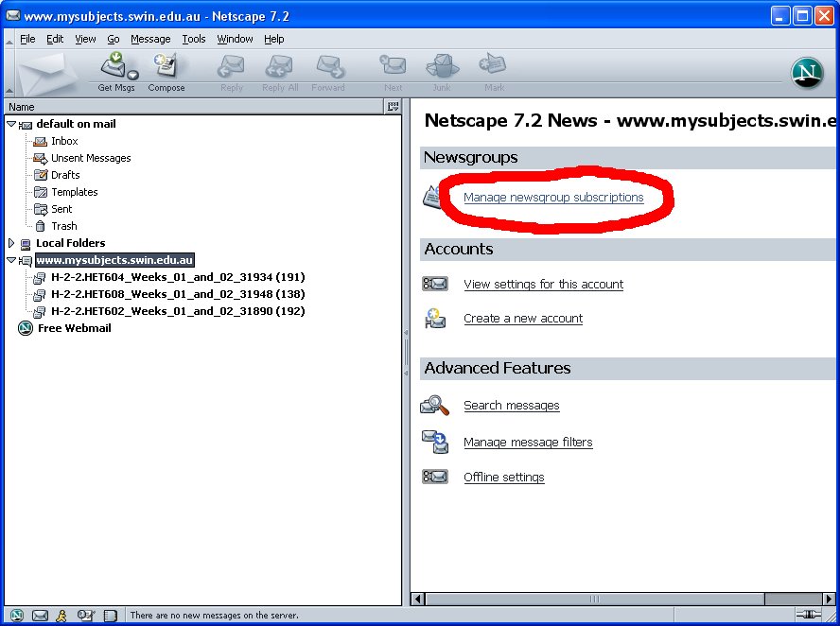
Task: Expand the Local Folders tree
Action: [11, 243]
